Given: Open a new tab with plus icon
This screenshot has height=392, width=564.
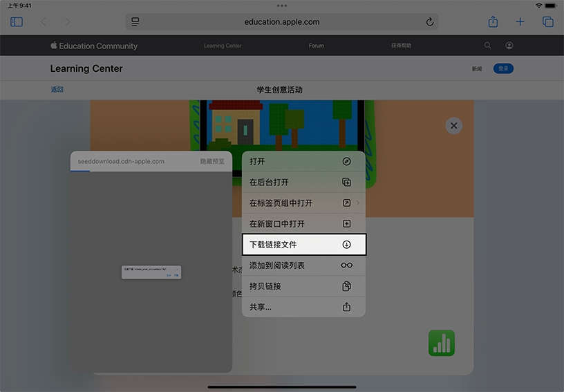Looking at the screenshot, I should pos(520,22).
